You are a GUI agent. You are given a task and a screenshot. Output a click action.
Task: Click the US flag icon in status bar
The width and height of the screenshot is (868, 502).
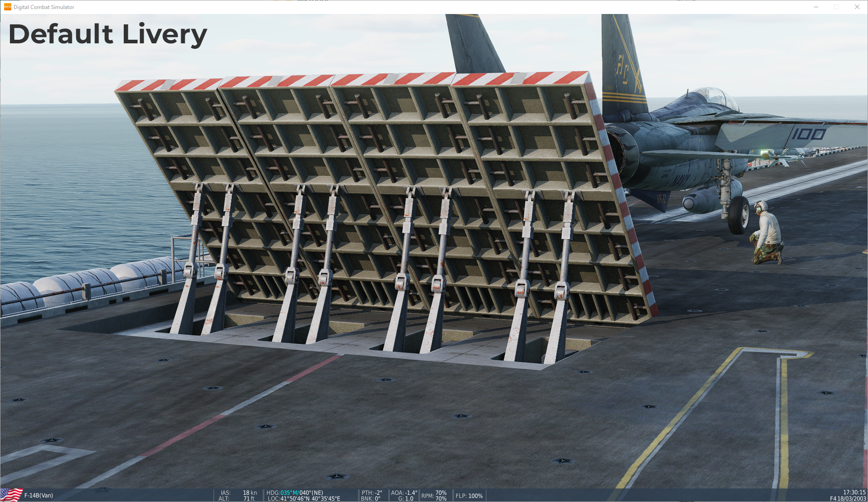pyautogui.click(x=11, y=495)
